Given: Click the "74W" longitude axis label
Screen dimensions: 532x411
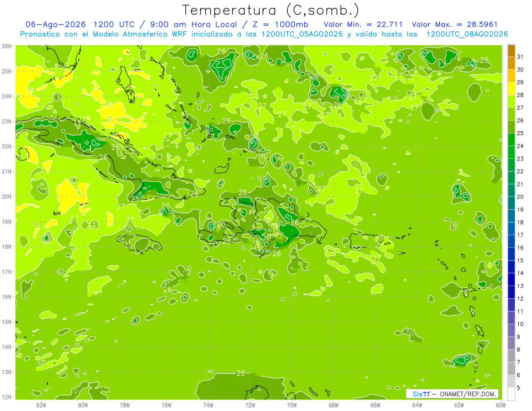Looking at the screenshot, I should click(x=208, y=405).
